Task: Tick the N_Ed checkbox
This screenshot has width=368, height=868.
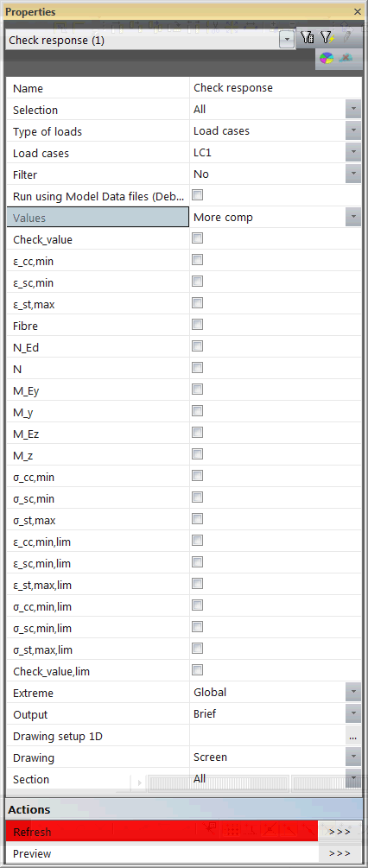Action: click(197, 346)
